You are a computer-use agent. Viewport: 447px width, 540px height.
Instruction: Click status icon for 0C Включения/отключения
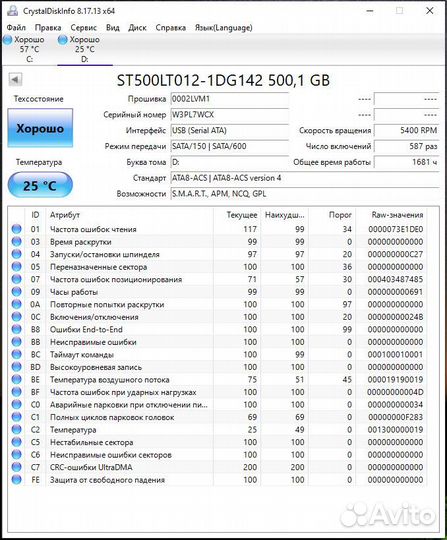click(x=16, y=317)
